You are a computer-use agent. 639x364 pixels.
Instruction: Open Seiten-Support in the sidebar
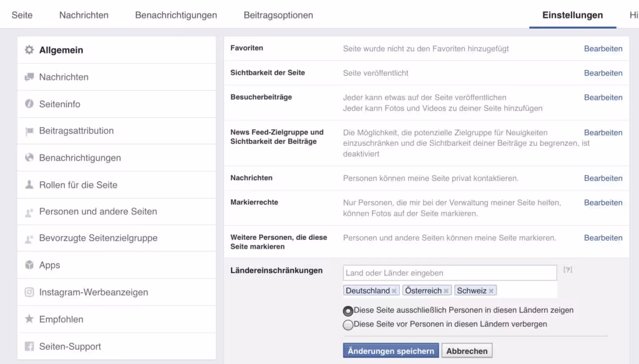pyautogui.click(x=117, y=347)
